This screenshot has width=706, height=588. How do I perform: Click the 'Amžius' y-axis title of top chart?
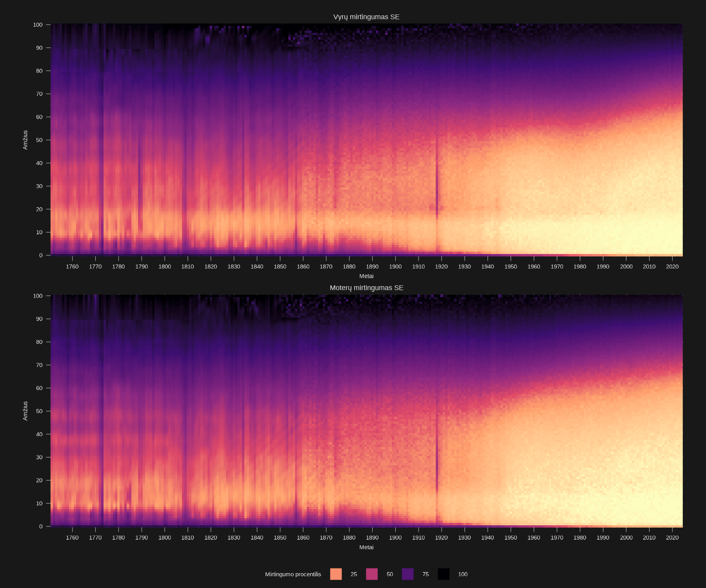(25, 140)
